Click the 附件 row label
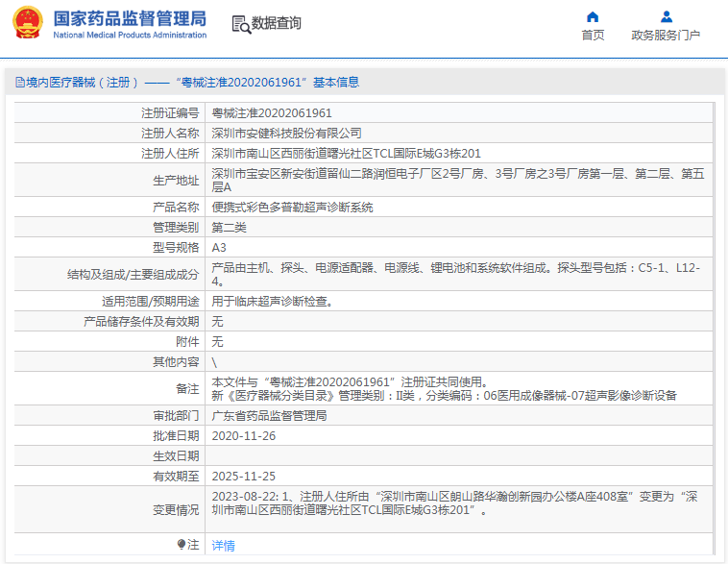The image size is (728, 564). coord(187,342)
